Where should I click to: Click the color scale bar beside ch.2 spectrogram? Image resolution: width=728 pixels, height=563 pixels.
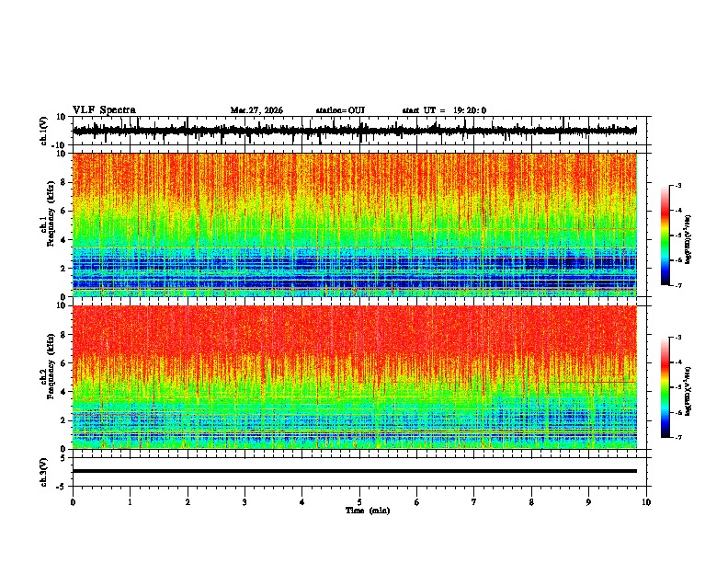[665, 387]
